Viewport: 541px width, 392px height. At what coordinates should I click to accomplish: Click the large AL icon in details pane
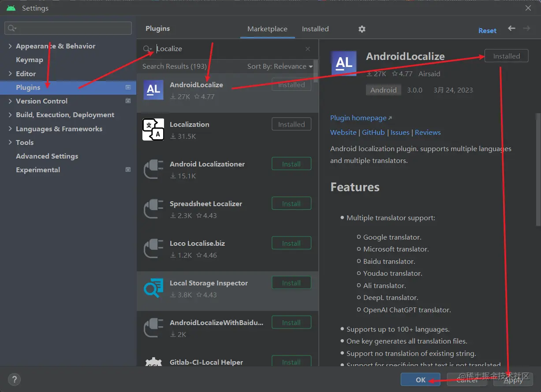click(x=344, y=63)
